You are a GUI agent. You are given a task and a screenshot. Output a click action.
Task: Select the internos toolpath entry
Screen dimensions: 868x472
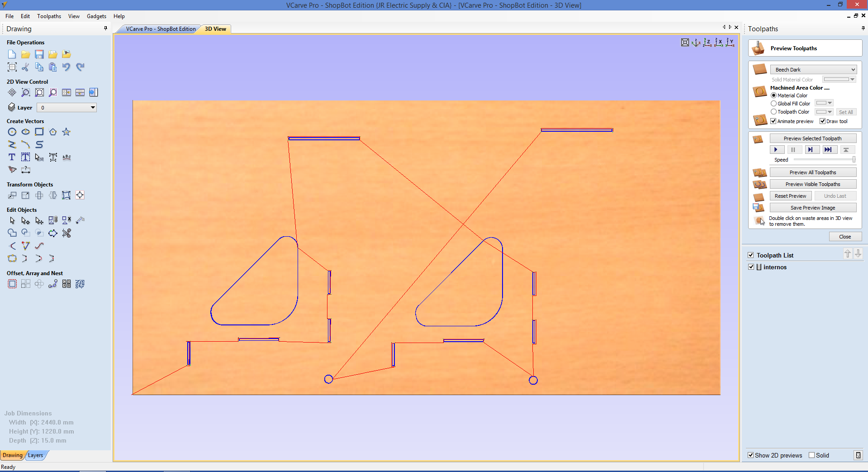pyautogui.click(x=775, y=267)
